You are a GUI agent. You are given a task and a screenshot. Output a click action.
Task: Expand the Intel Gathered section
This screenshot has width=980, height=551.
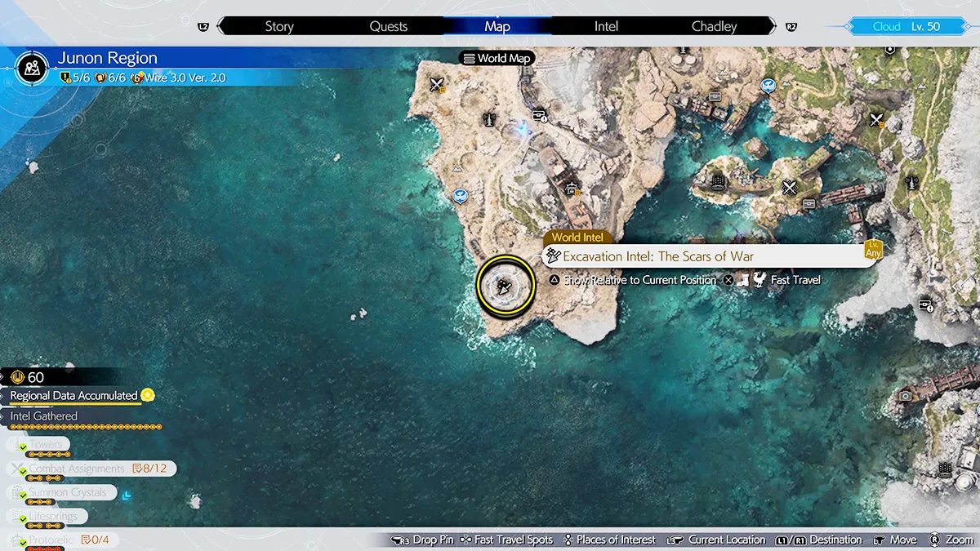tap(44, 416)
